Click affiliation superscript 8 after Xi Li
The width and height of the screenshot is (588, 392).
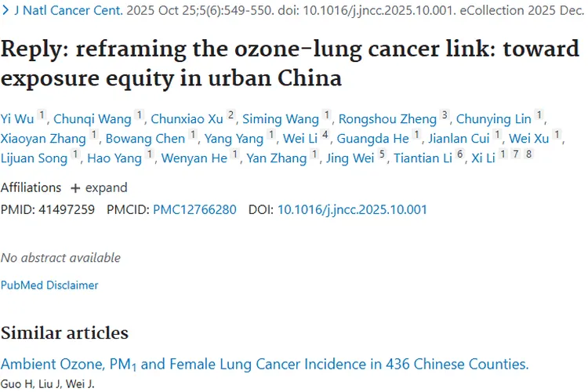pos(528,155)
